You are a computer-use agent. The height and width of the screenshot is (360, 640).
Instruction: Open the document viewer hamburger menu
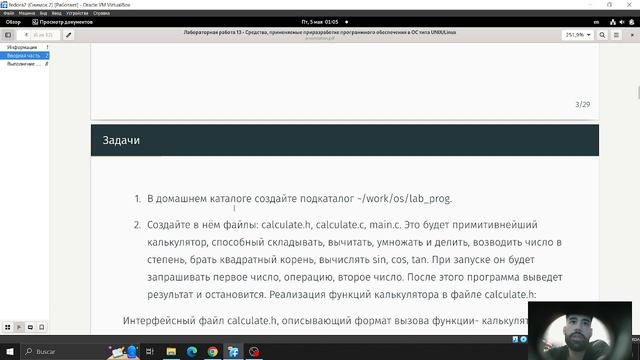pos(616,35)
